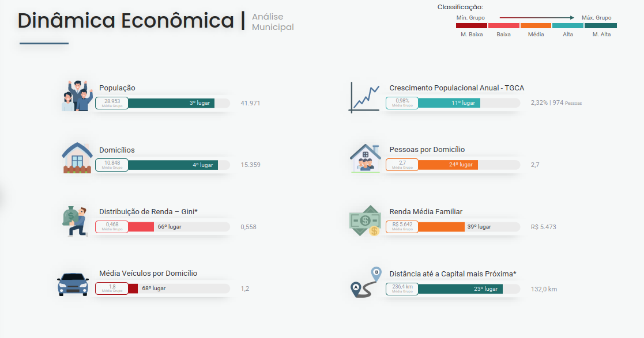This screenshot has height=338, width=644.
Task: Click the 236,4 km Média Grupo box
Action: click(402, 289)
